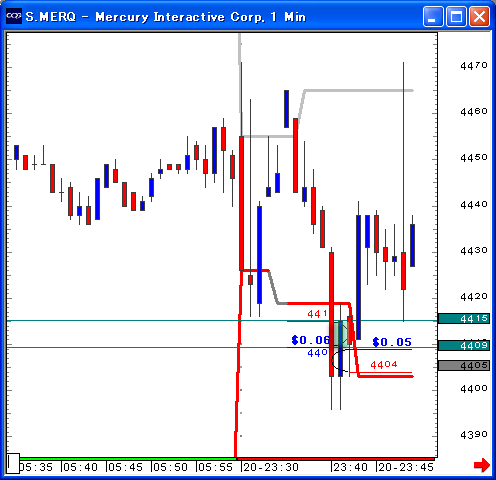Click the 4415 teal price marker
The width and height of the screenshot is (496, 480).
(464, 319)
